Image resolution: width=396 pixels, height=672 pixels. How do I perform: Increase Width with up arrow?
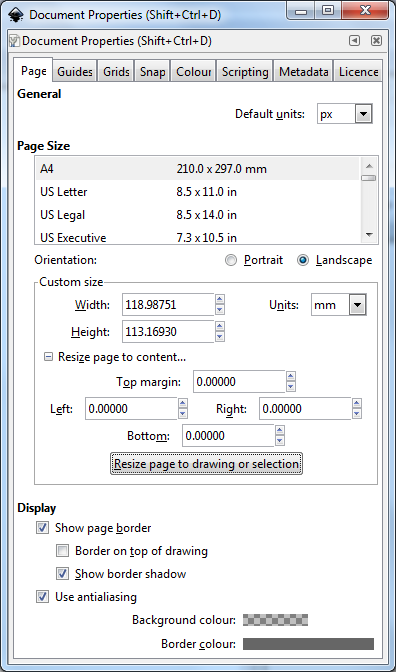[220, 299]
